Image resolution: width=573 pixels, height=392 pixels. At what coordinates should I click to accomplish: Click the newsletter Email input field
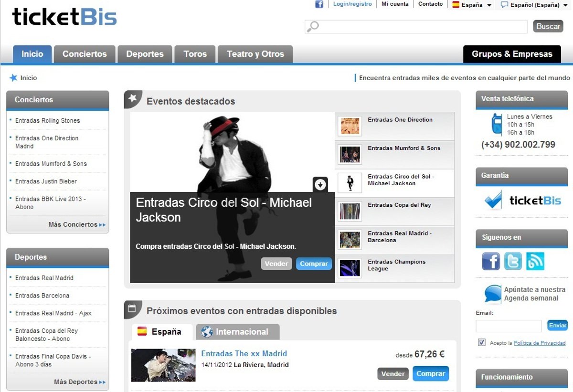509,326
